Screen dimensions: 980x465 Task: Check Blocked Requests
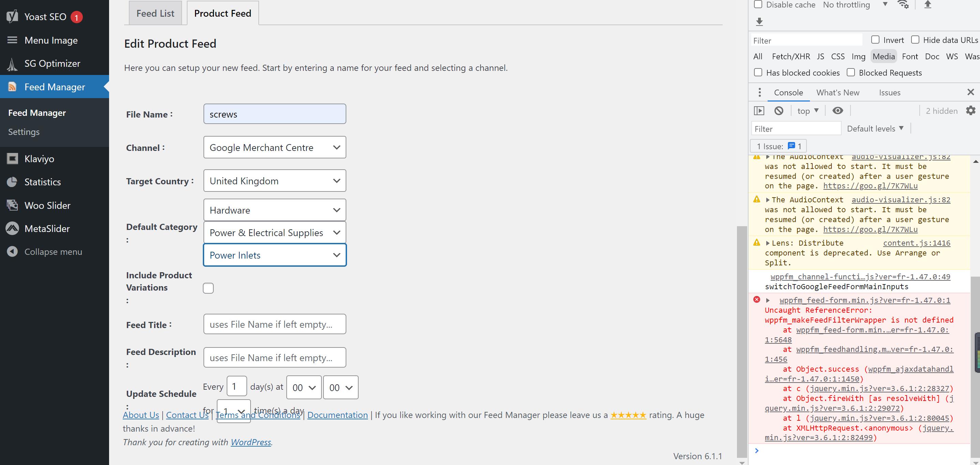(x=851, y=73)
